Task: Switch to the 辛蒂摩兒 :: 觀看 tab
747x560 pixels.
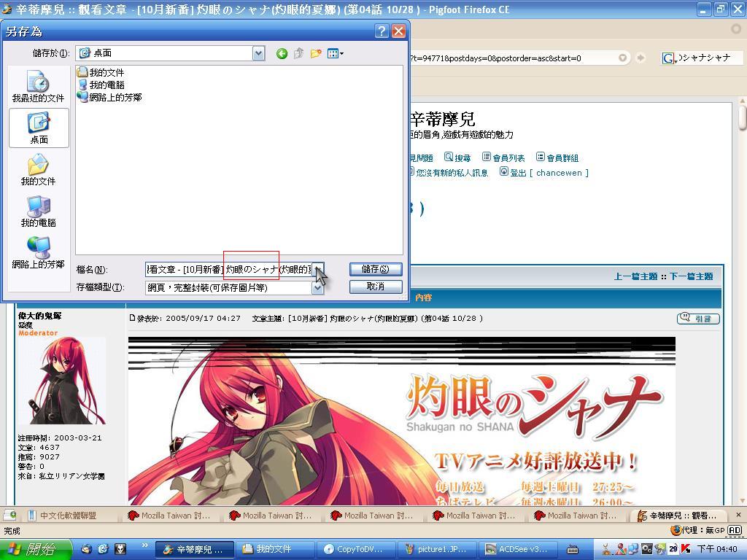Action: coord(678,516)
